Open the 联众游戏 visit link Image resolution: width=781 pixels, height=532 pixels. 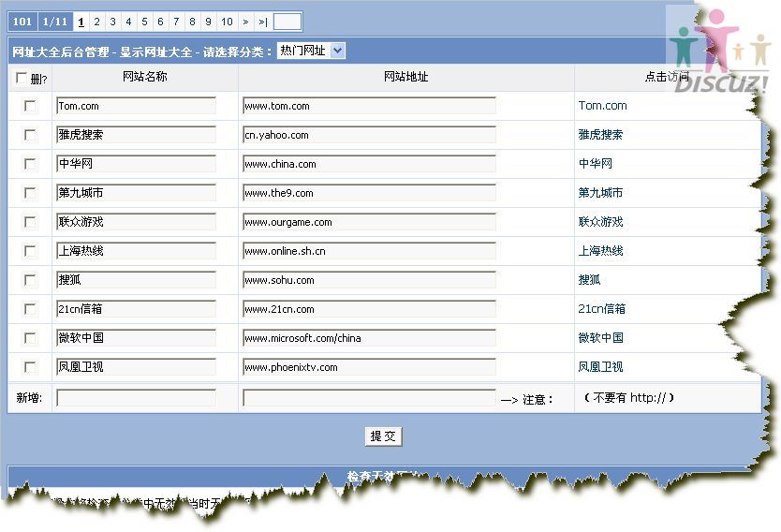pyautogui.click(x=600, y=222)
